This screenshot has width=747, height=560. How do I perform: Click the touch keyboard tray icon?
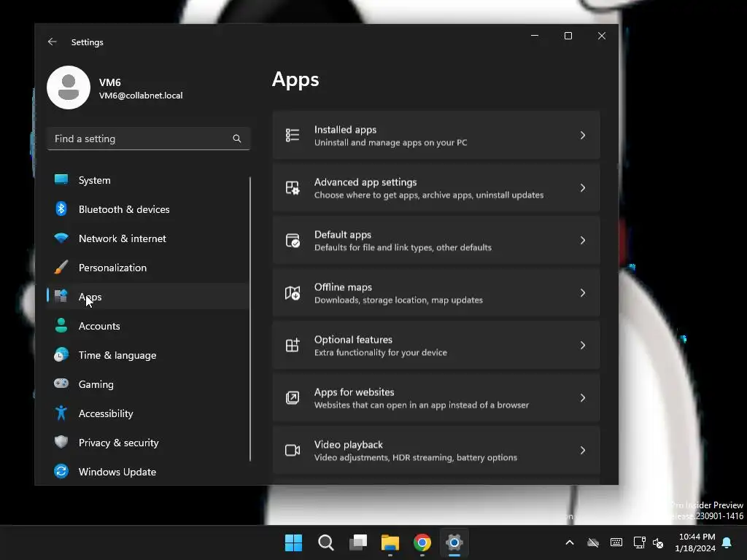(616, 542)
